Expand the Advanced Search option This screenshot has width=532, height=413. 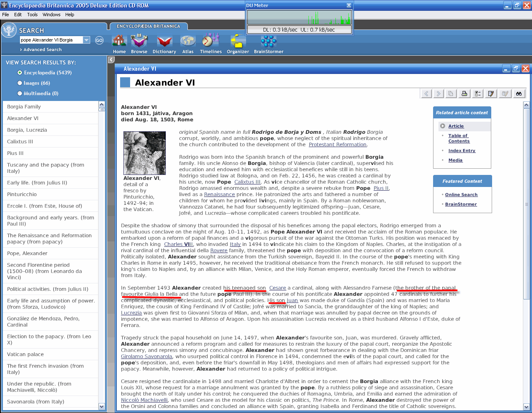[x=41, y=49]
